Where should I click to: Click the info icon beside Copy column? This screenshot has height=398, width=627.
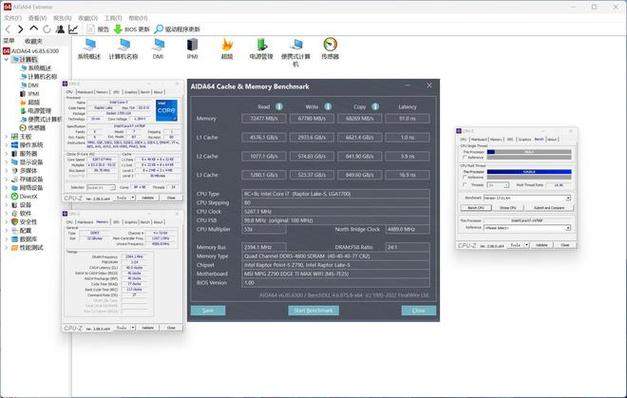pyautogui.click(x=375, y=106)
